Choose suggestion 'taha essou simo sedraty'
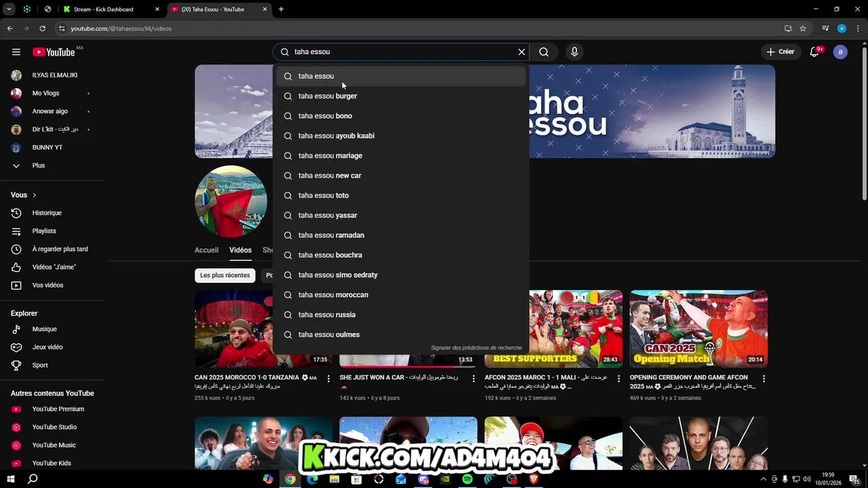868x488 pixels. (401, 275)
